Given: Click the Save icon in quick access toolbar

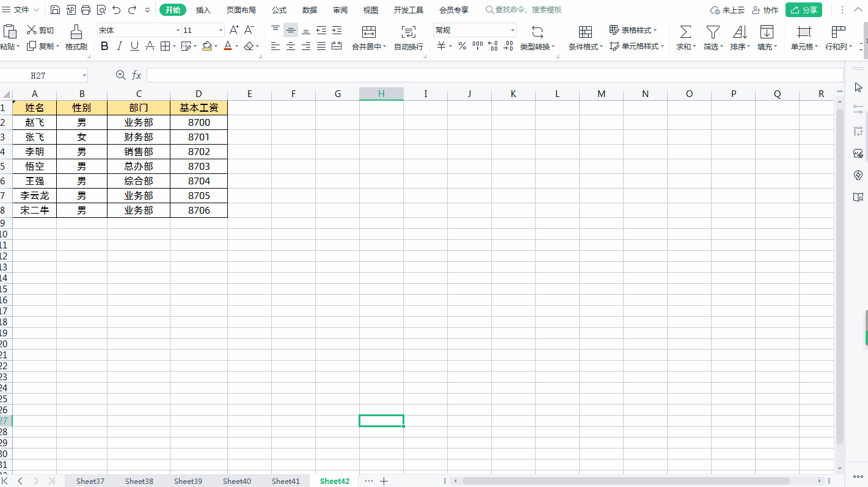Looking at the screenshot, I should click(x=55, y=10).
